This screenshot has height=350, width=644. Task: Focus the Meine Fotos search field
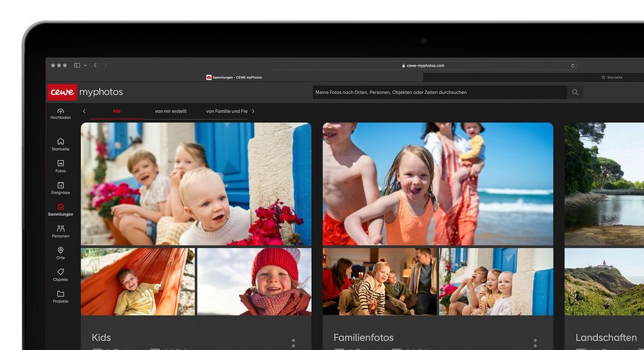440,92
